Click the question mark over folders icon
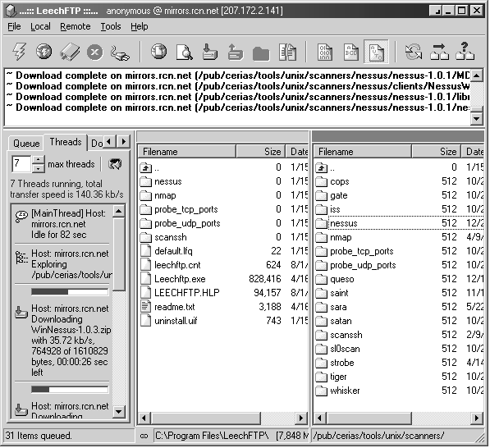The width and height of the screenshot is (490, 448). pos(465,51)
